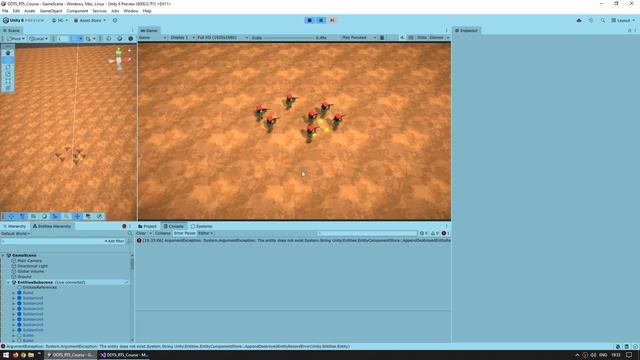The height and width of the screenshot is (360, 640).
Task: Click the Stats button in Game view
Action: point(422,38)
